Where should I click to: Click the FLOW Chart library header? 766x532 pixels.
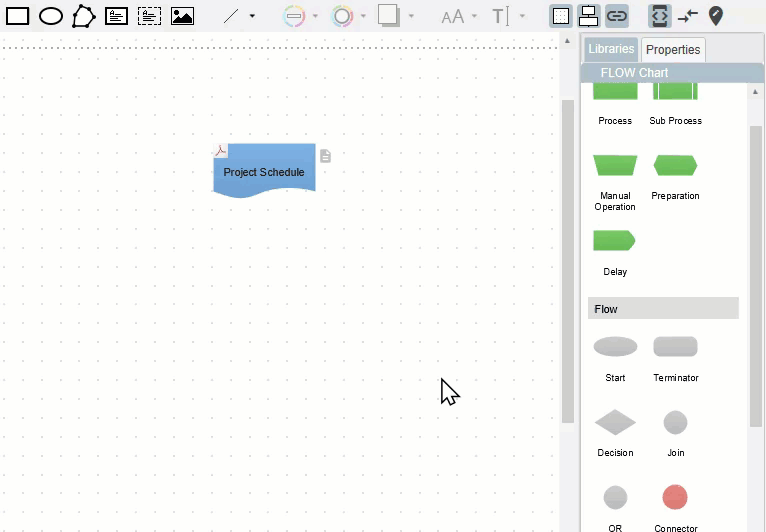click(634, 73)
